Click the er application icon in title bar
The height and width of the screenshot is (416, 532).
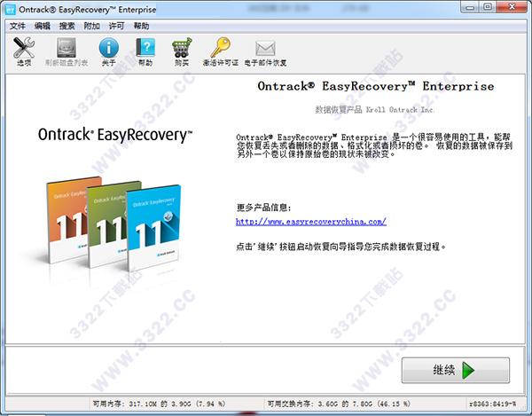coord(11,10)
